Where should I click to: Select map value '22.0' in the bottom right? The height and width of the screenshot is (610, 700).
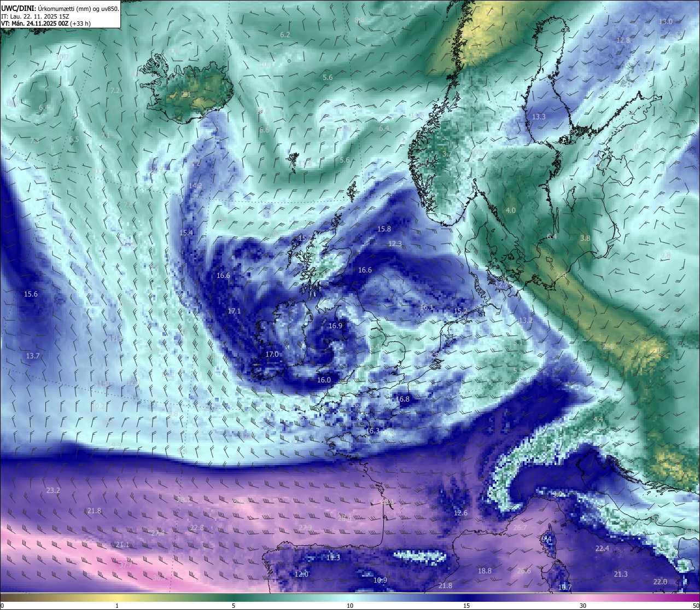point(660,582)
